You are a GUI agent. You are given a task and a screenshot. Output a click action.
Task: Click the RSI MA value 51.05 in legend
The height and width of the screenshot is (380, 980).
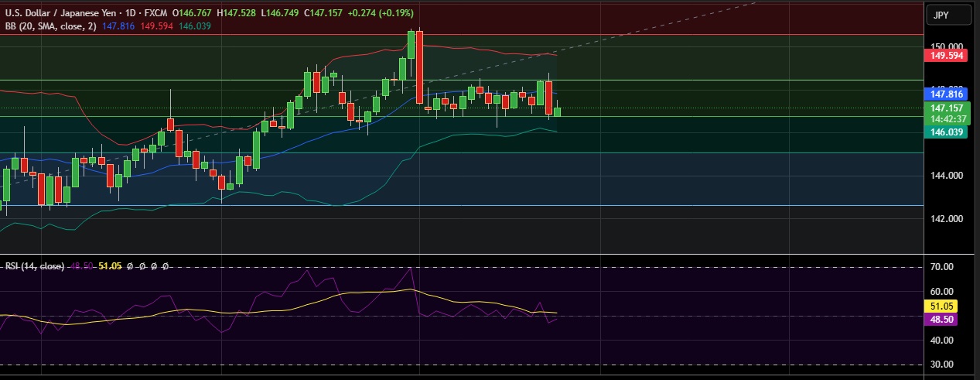[x=111, y=265]
